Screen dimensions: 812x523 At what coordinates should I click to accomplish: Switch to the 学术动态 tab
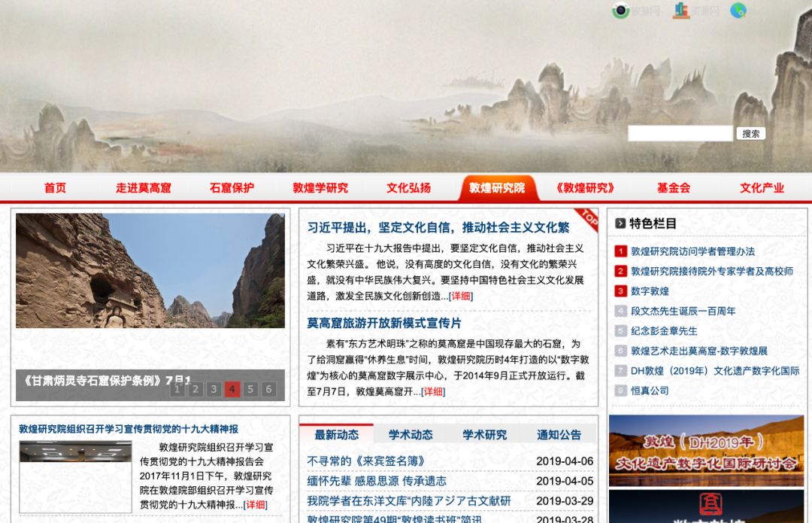point(411,434)
